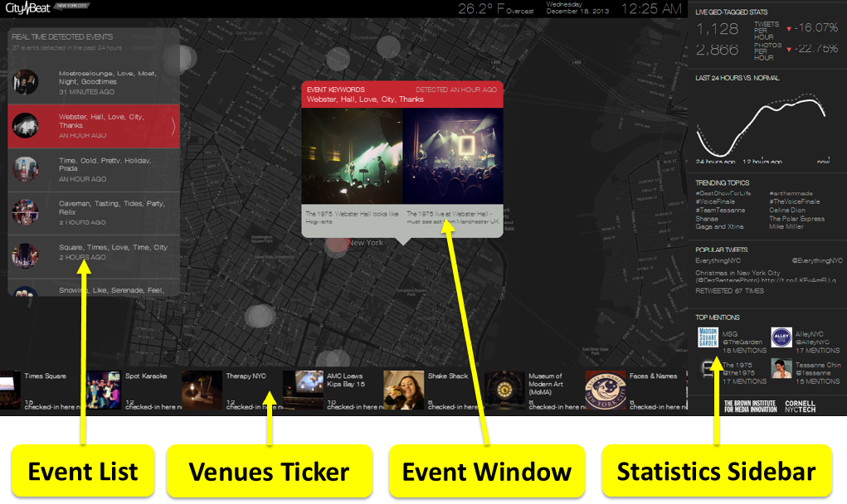This screenshot has width=847, height=504.
Task: Click trending topic Celine Dion
Action: (x=787, y=210)
